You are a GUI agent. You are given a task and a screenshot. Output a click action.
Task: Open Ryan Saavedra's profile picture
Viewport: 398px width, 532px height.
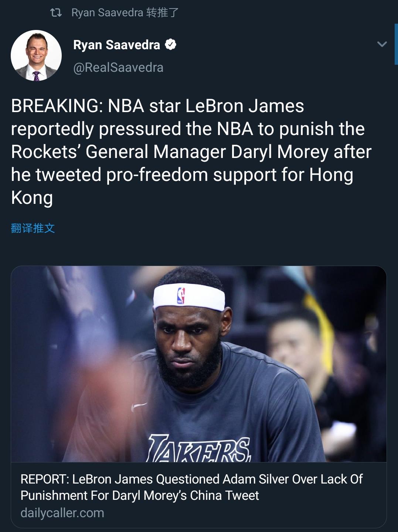coord(36,55)
